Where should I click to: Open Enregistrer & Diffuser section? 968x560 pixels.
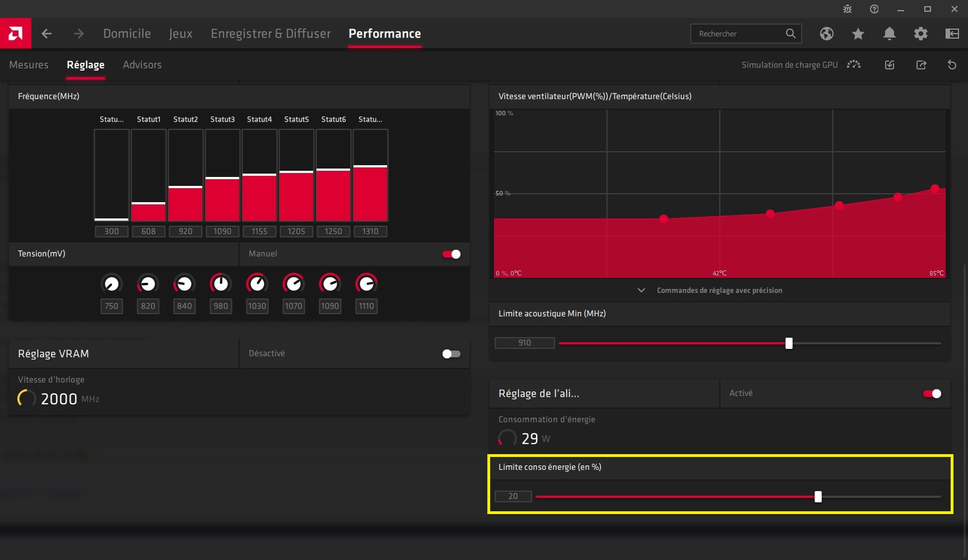(x=271, y=34)
